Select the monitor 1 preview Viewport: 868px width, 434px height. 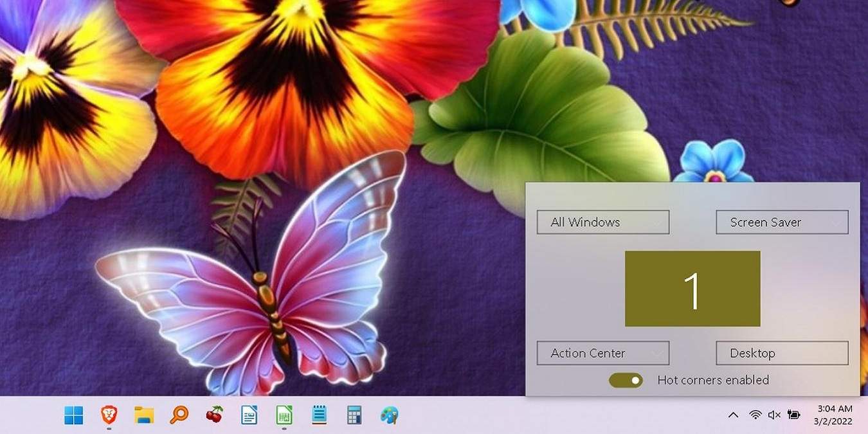point(692,288)
